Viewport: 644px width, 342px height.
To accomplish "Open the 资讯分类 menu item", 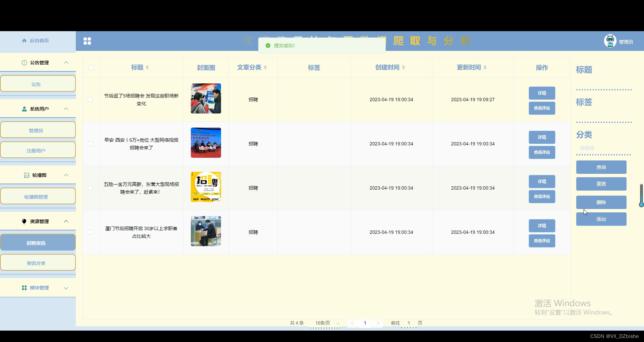I will pos(38,263).
